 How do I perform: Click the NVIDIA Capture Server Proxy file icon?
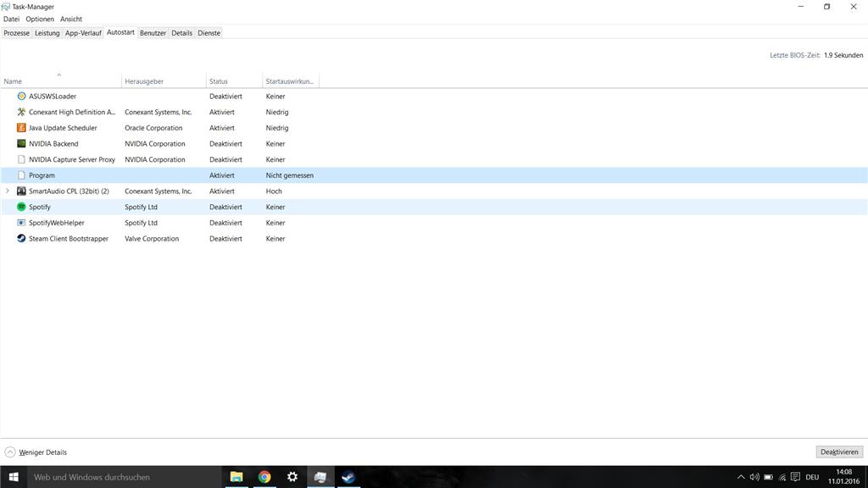click(21, 159)
